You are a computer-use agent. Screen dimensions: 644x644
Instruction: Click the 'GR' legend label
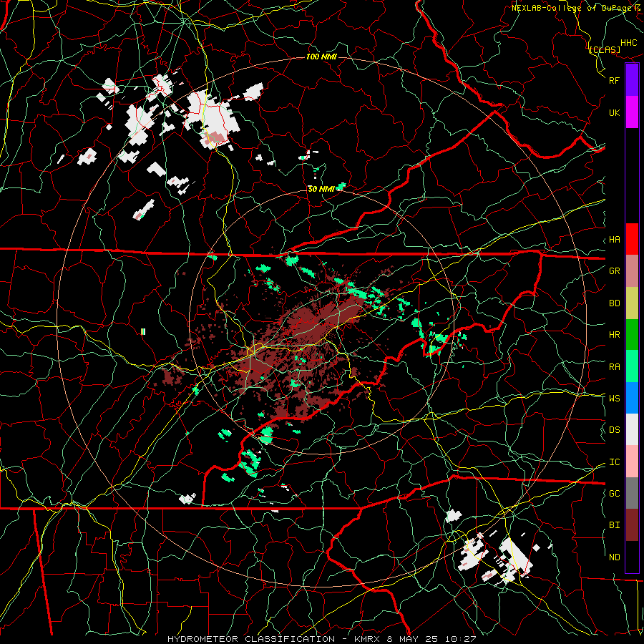(x=614, y=271)
